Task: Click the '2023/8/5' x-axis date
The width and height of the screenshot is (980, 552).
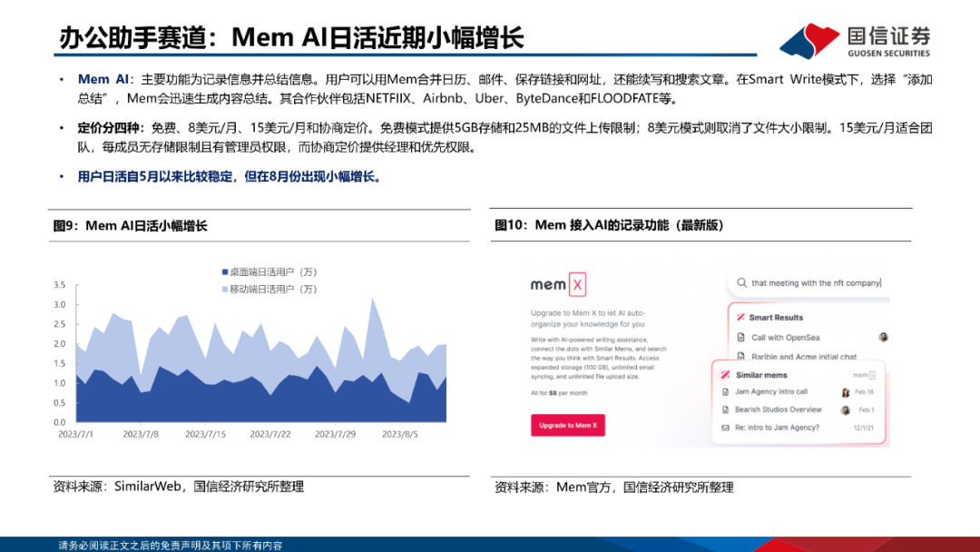Action: pos(400,434)
